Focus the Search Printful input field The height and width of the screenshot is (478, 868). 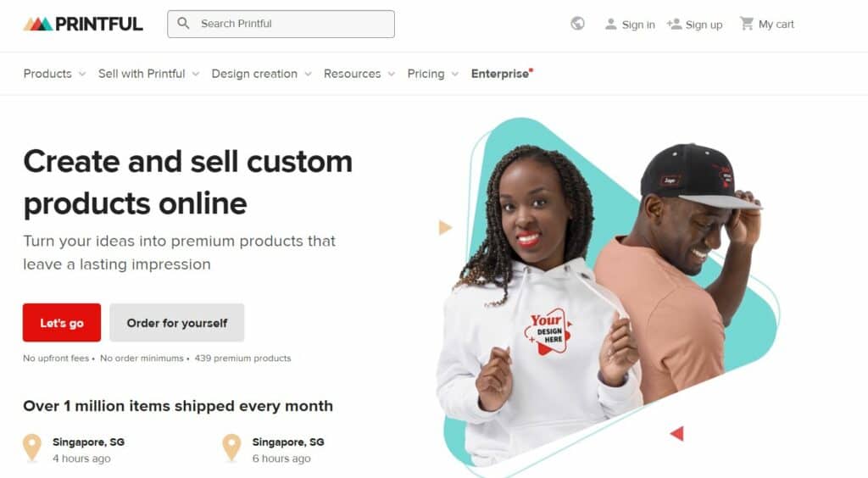click(x=281, y=24)
